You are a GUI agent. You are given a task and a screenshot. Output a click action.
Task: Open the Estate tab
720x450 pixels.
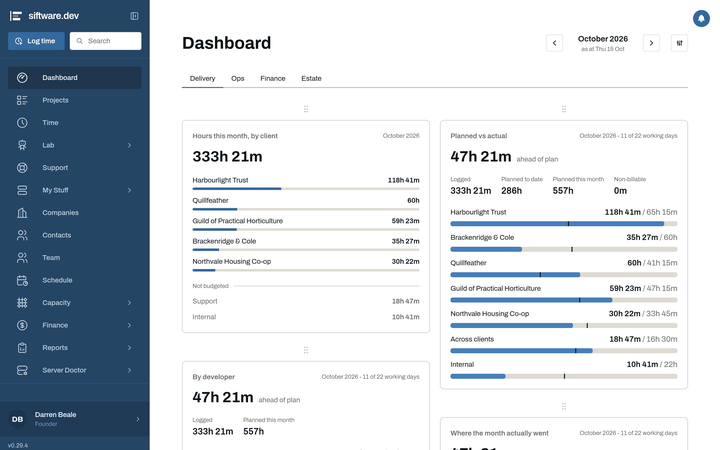(x=311, y=79)
